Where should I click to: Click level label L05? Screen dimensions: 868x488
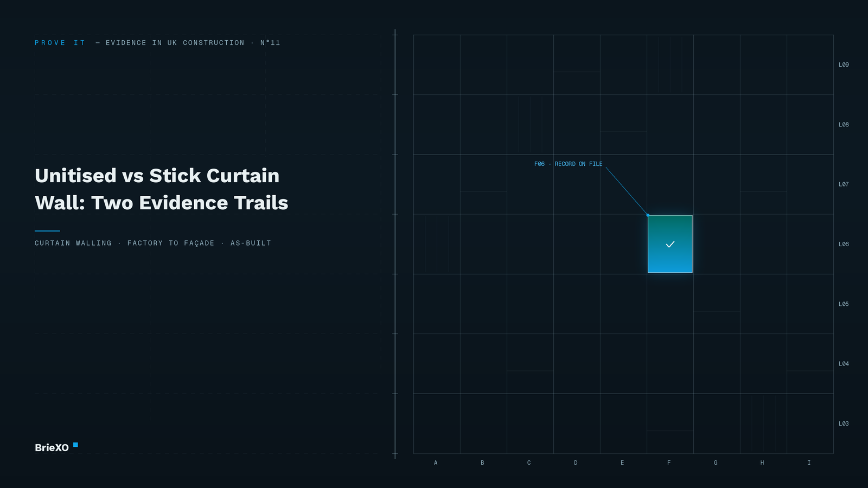(844, 304)
